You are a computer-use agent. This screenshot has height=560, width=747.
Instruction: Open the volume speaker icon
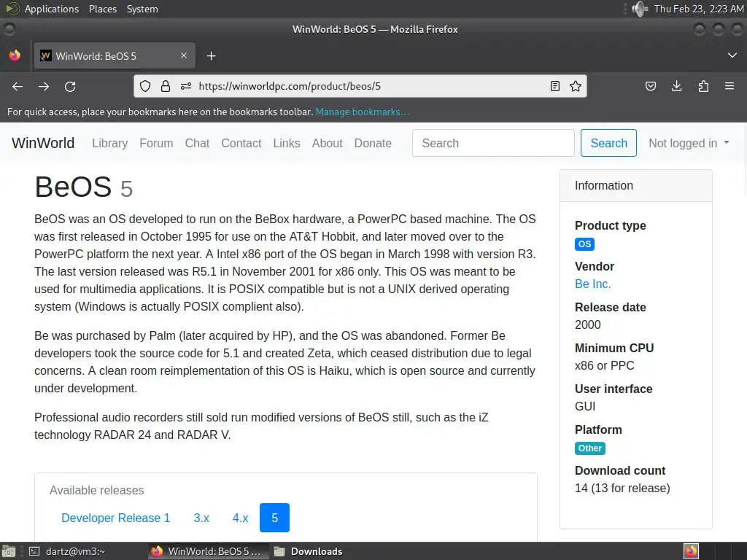click(x=640, y=9)
